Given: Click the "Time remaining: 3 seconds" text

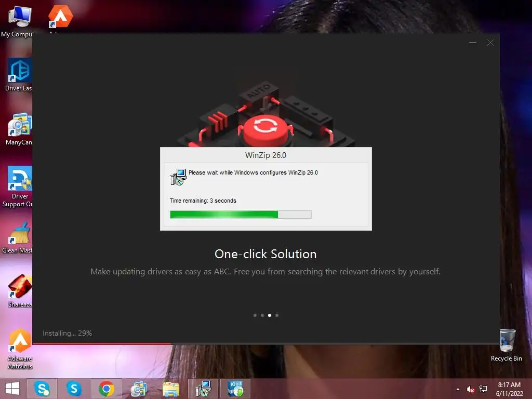Looking at the screenshot, I should [x=203, y=201].
